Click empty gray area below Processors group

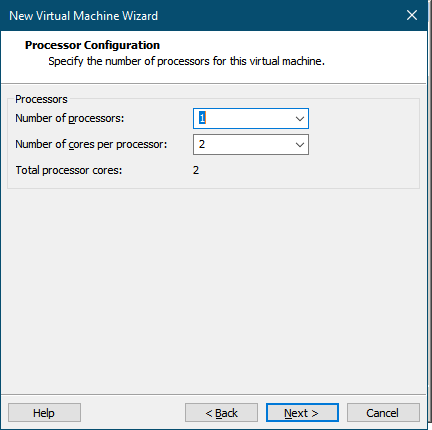pos(213,290)
